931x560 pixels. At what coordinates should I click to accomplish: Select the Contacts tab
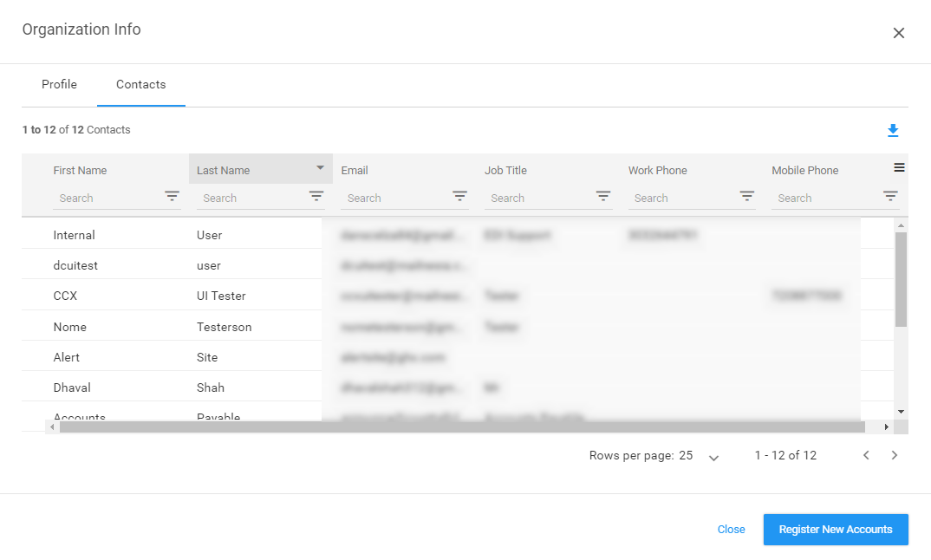140,84
